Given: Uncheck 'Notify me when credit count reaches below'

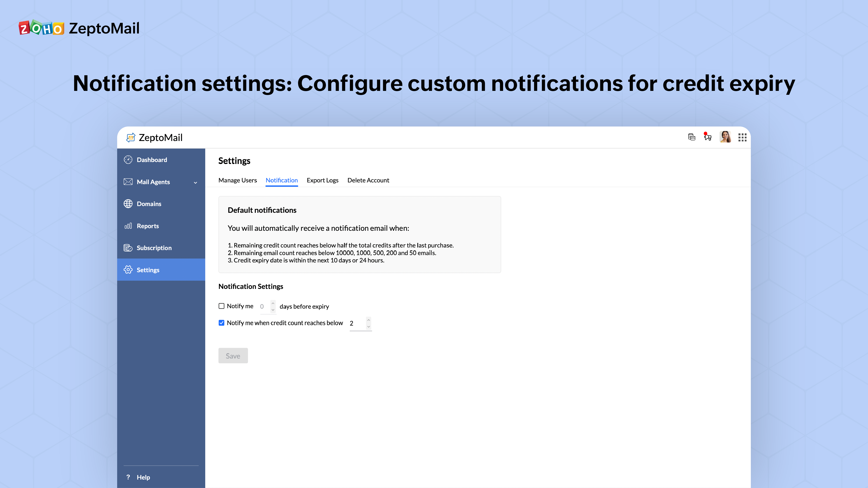Looking at the screenshot, I should (x=221, y=323).
